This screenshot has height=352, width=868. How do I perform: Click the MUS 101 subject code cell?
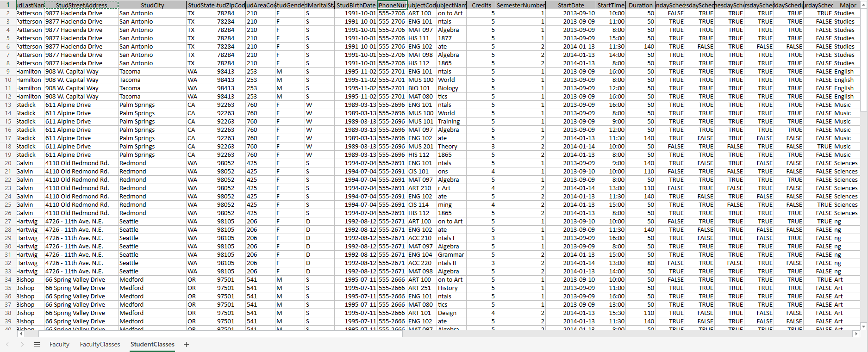tap(422, 122)
